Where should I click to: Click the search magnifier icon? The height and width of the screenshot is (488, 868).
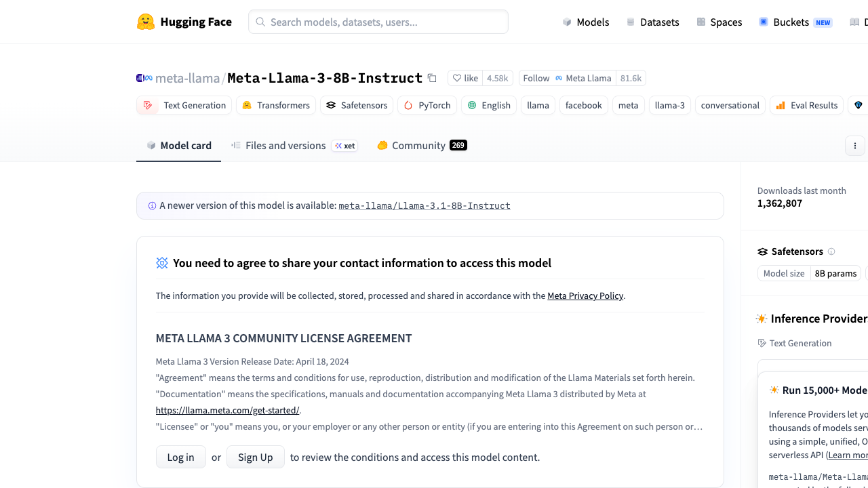point(260,22)
